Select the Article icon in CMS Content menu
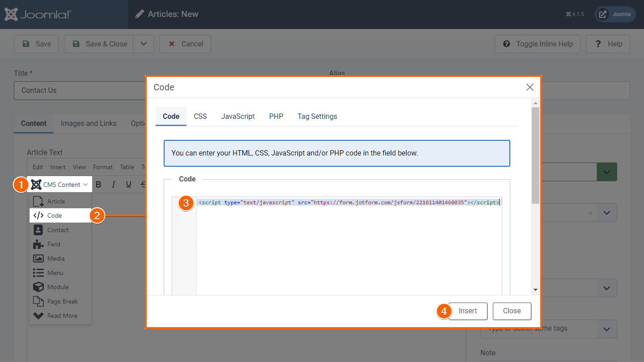 coord(38,201)
